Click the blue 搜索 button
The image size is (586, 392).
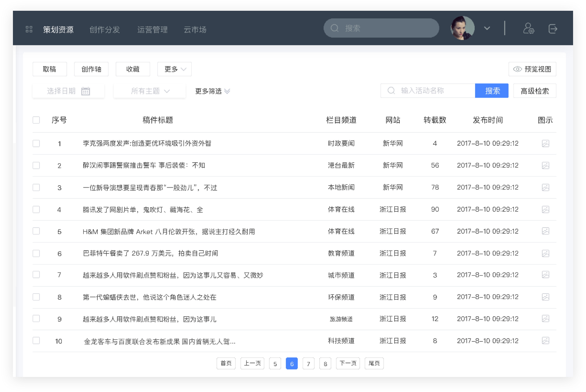point(492,91)
